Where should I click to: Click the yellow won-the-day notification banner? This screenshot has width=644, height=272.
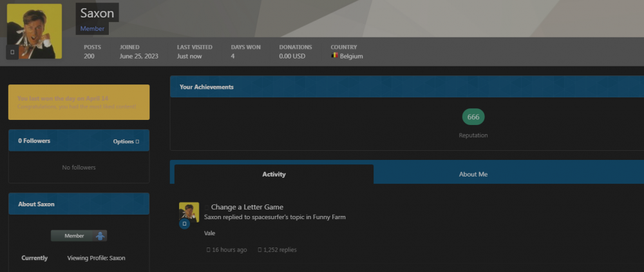point(79,102)
